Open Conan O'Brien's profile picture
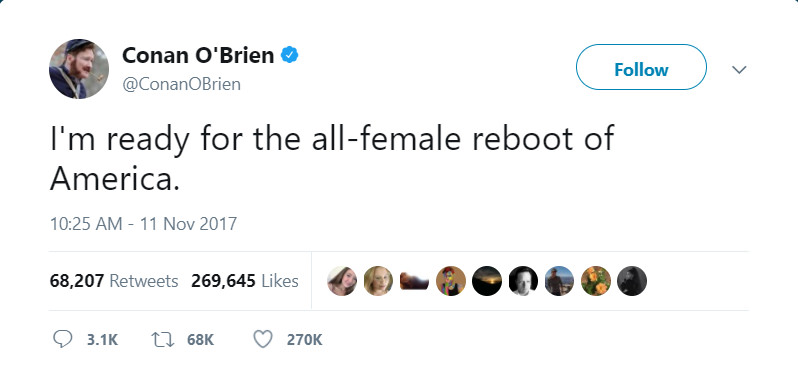 pyautogui.click(x=79, y=69)
